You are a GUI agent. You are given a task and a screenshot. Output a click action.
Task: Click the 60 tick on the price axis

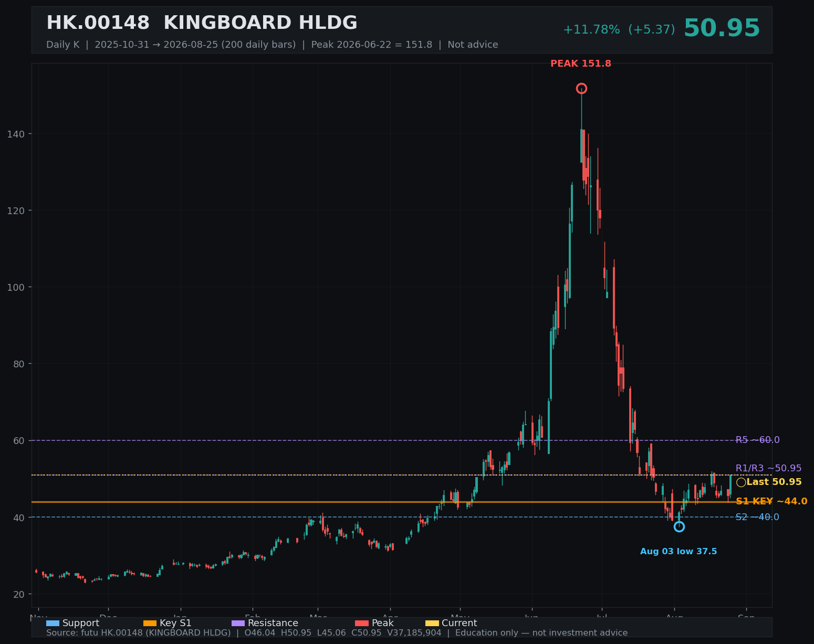click(18, 441)
